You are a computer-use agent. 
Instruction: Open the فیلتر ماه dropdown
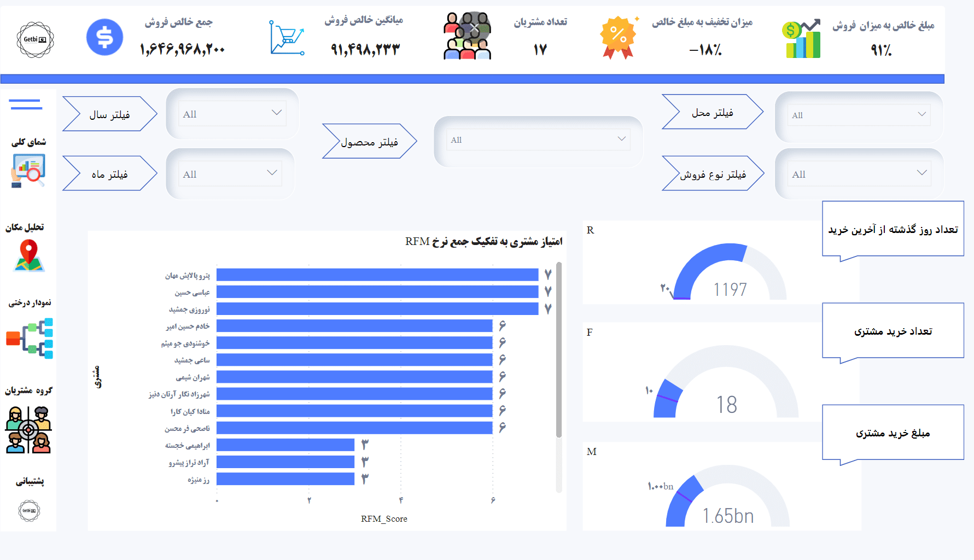pos(230,174)
